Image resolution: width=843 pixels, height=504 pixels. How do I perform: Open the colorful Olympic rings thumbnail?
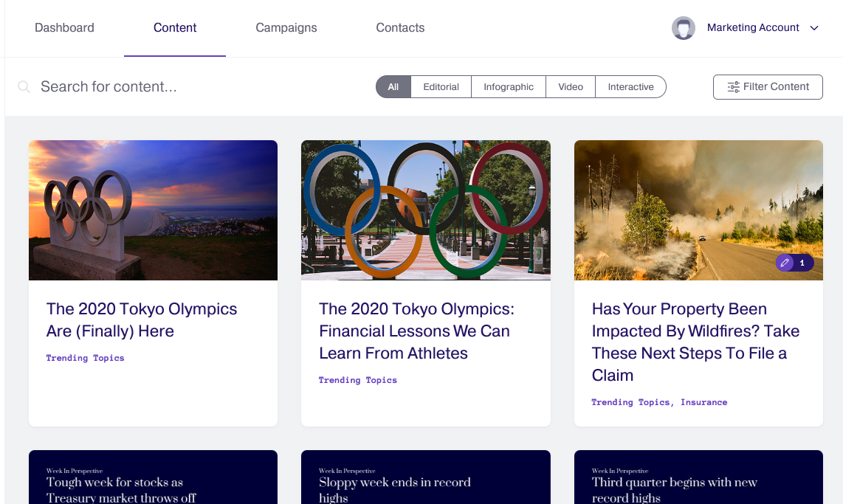425,210
